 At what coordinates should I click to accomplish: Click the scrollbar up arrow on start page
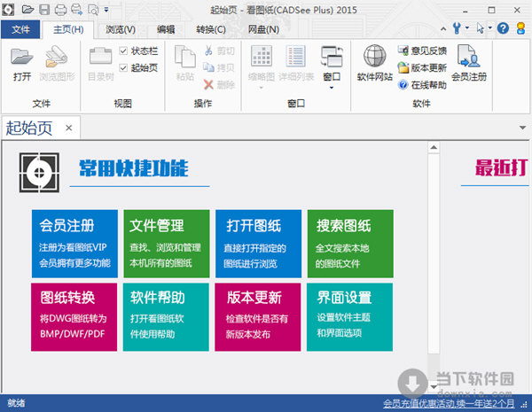[434, 147]
